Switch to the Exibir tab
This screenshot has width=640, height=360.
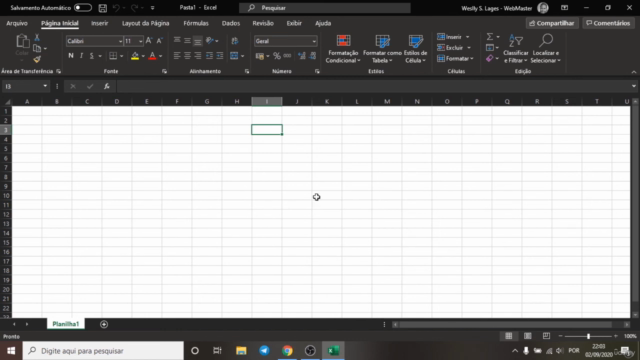coord(294,23)
